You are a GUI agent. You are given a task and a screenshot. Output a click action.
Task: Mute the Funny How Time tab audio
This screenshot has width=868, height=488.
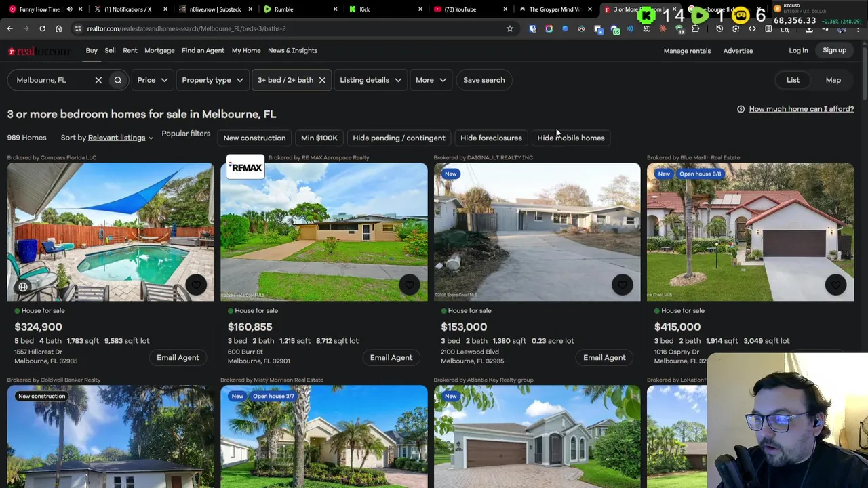69,9
